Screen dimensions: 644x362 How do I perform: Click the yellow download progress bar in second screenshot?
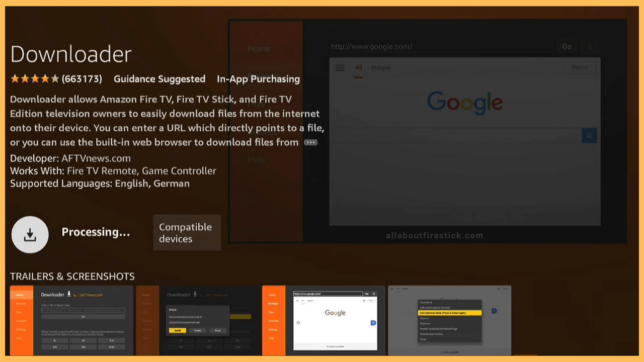[240, 317]
